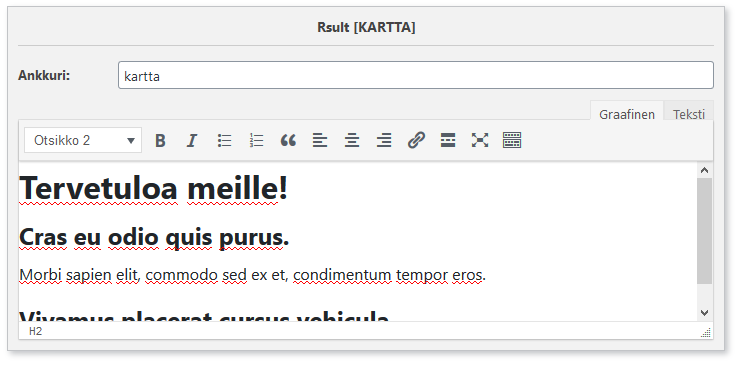This screenshot has height=366, width=740.
Task: Insert a numbered list
Action: [256, 141]
